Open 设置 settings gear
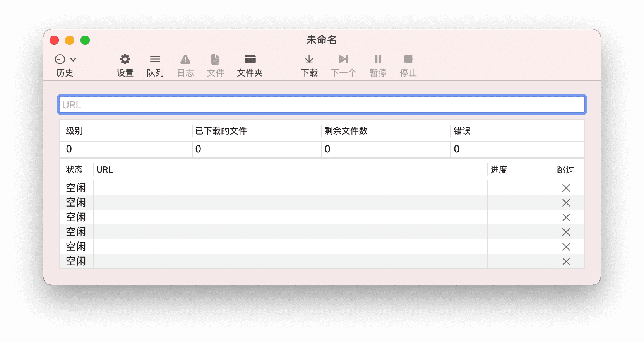644x342 pixels. 125,59
